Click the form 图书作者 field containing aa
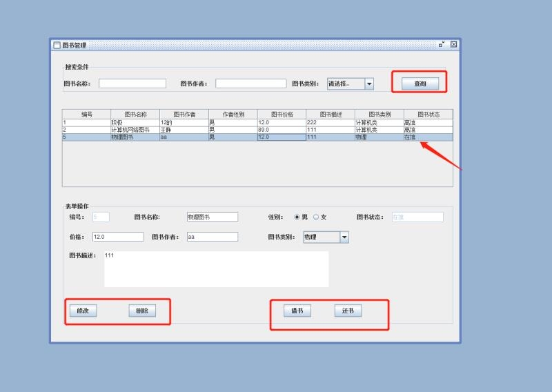 coord(213,237)
